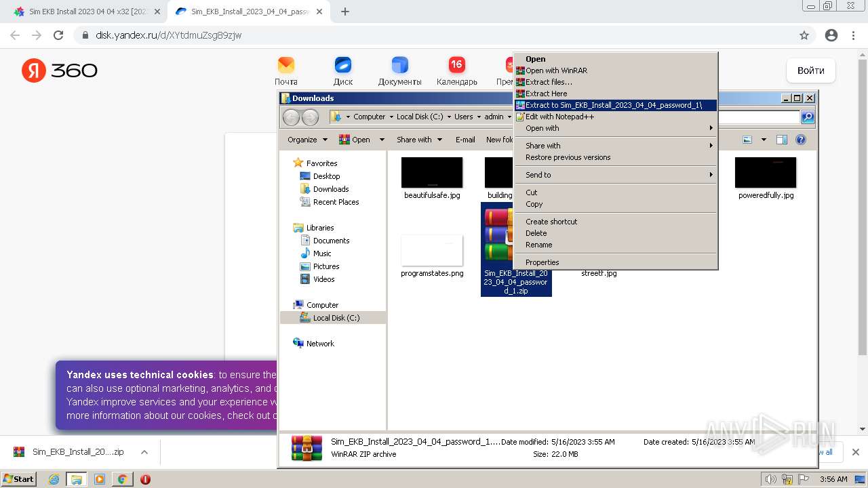Reload the Yandex Disk page
The image size is (868, 488).
tap(58, 35)
